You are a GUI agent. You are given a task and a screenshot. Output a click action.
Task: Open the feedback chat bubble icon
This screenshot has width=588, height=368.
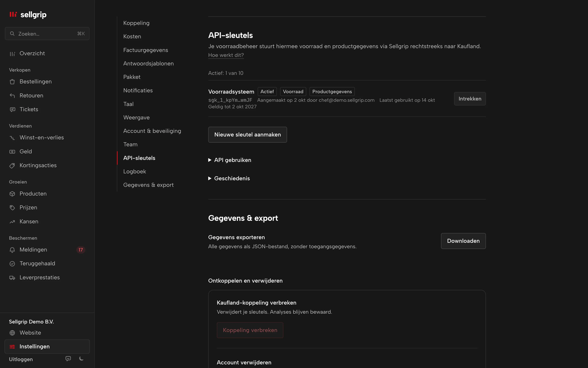[x=68, y=359]
